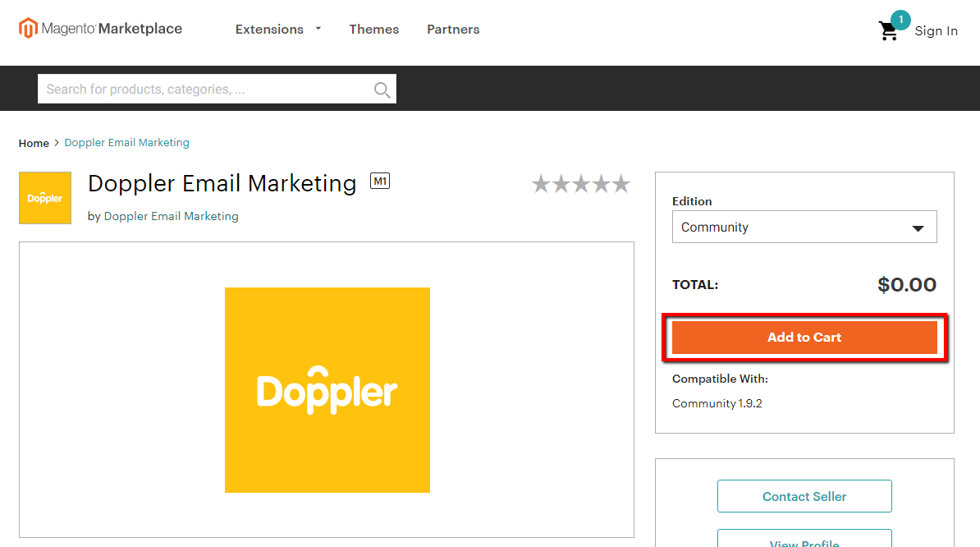Click the View Profile button
The height and width of the screenshot is (547, 980).
tap(804, 539)
